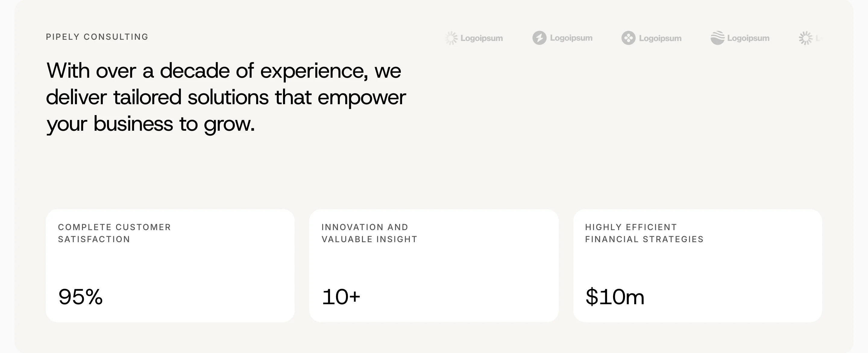Select the Logoipsum text beside the clover icon
The width and height of the screenshot is (868, 353).
(660, 38)
